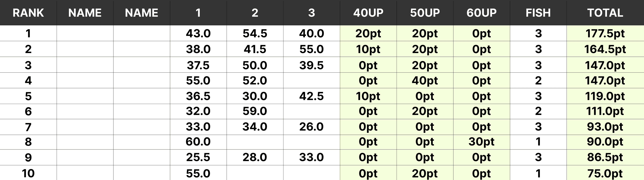
Task: Select the cell showing 54.5
Action: [255, 33]
